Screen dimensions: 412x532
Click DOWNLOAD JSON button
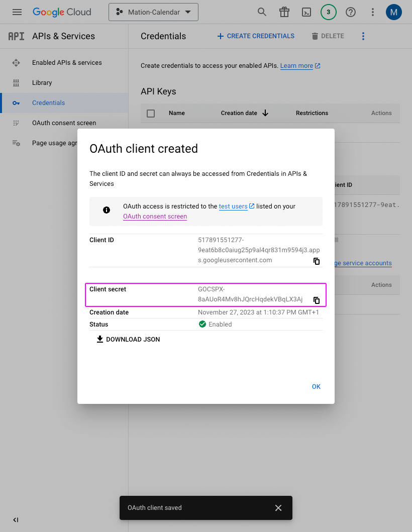128,339
